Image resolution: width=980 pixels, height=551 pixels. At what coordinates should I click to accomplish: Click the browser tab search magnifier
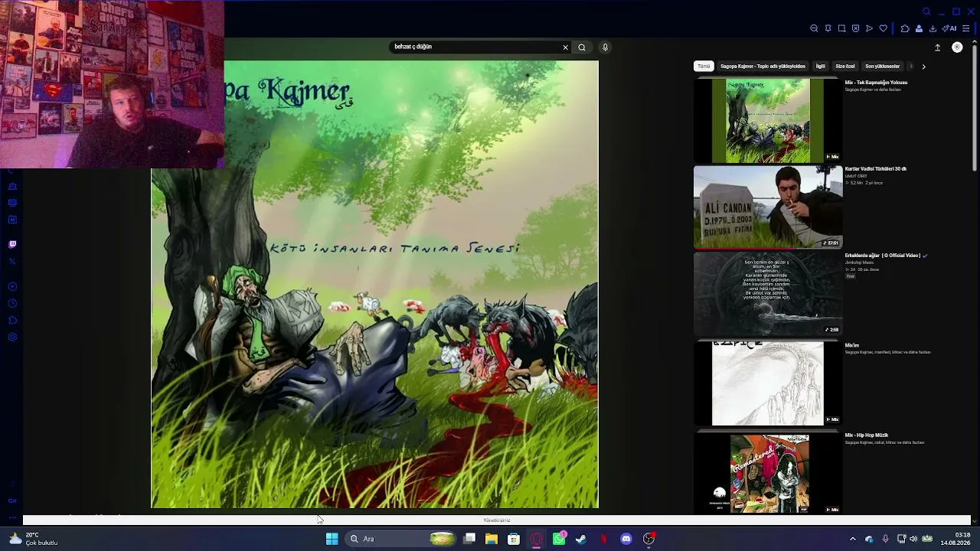(x=926, y=11)
